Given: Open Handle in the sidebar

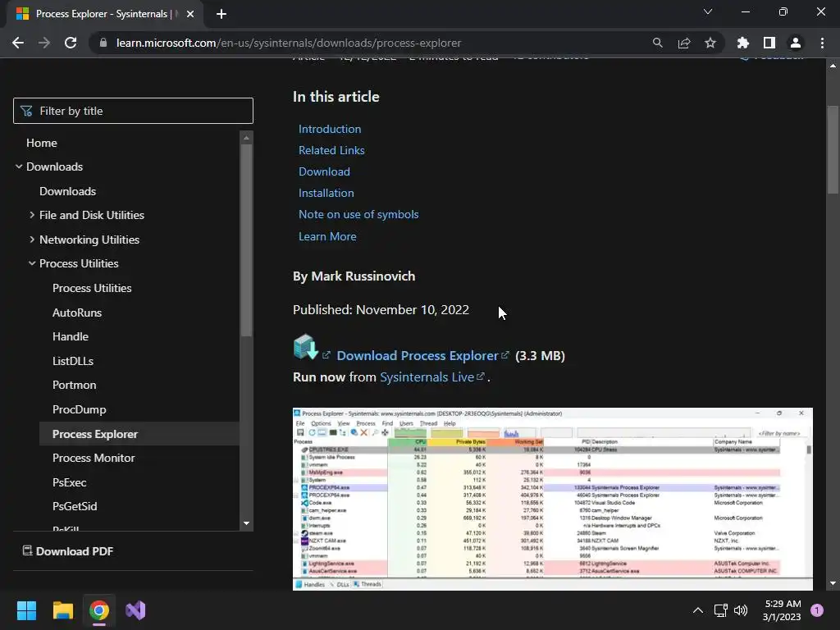Looking at the screenshot, I should point(71,336).
